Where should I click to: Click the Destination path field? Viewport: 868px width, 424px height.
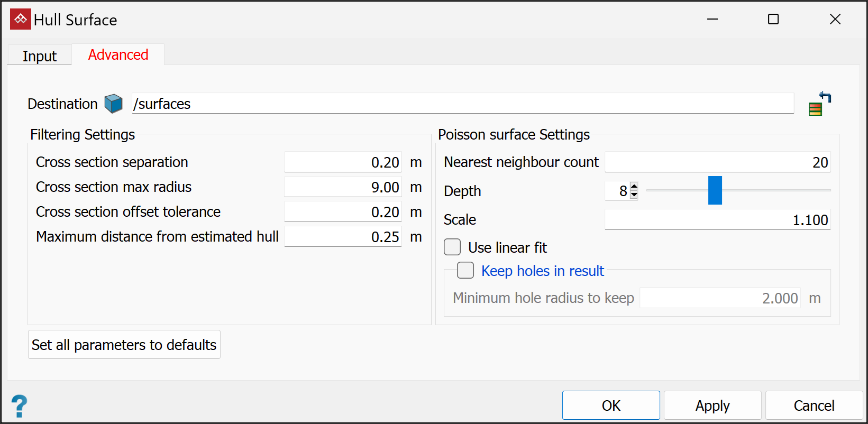tap(463, 104)
